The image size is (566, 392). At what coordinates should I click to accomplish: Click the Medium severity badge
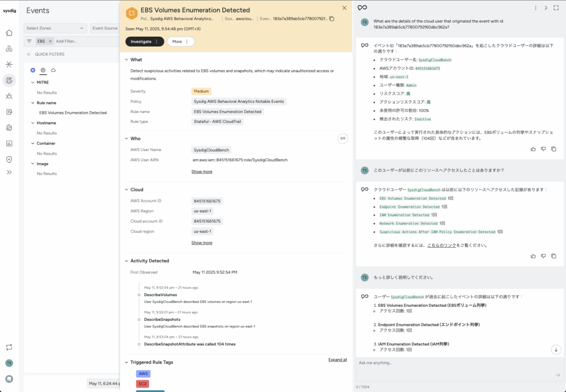tap(201, 91)
